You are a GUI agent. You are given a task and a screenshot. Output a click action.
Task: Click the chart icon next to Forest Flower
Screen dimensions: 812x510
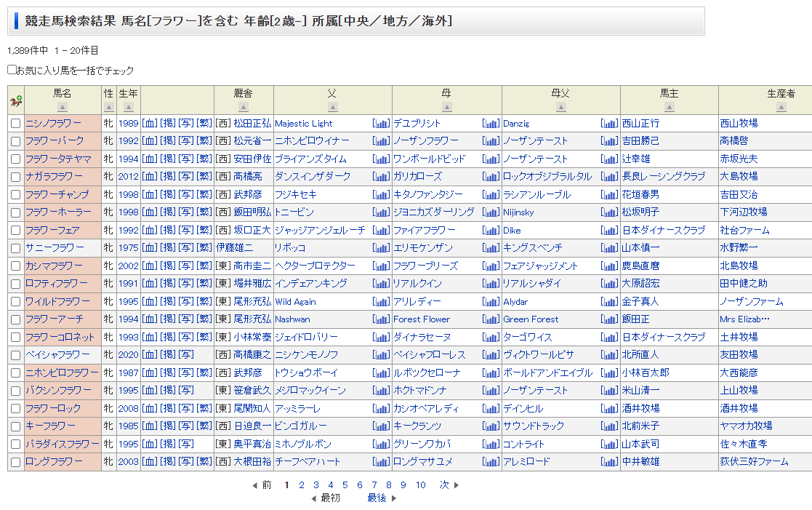491,319
